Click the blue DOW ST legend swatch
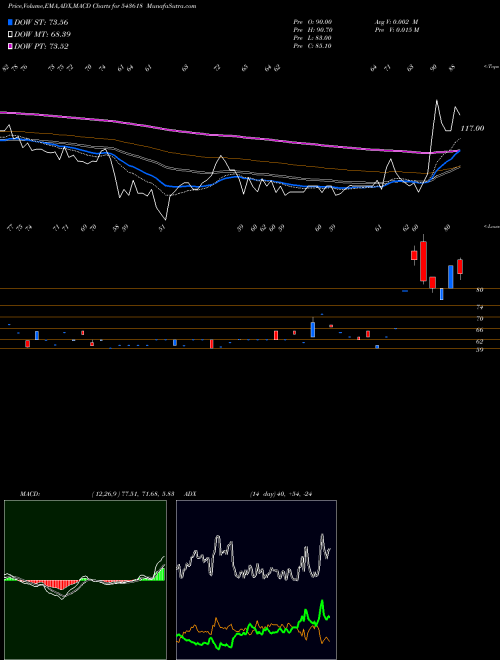The image size is (500, 660). [10, 22]
